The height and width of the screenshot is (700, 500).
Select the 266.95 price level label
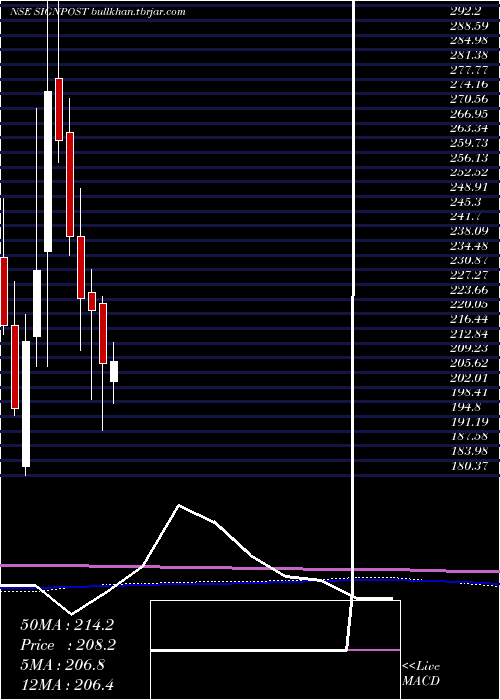tap(469, 115)
